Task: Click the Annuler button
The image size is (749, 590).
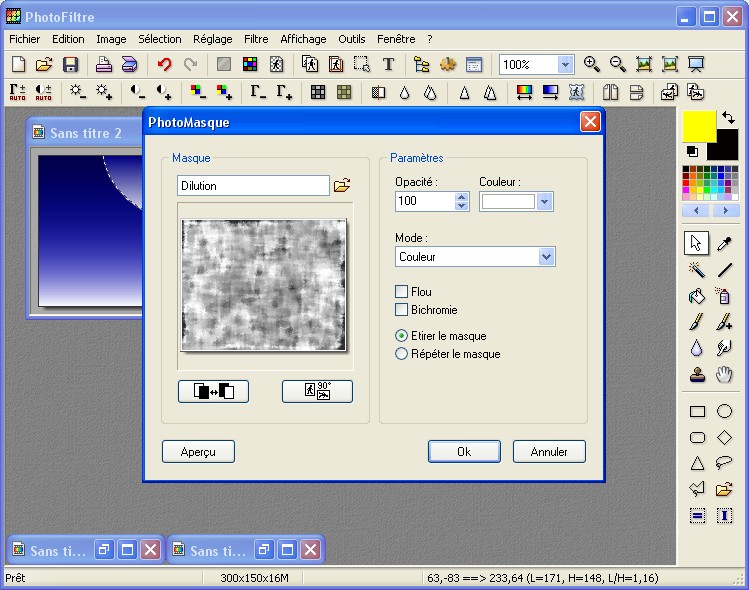Action: coord(549,451)
